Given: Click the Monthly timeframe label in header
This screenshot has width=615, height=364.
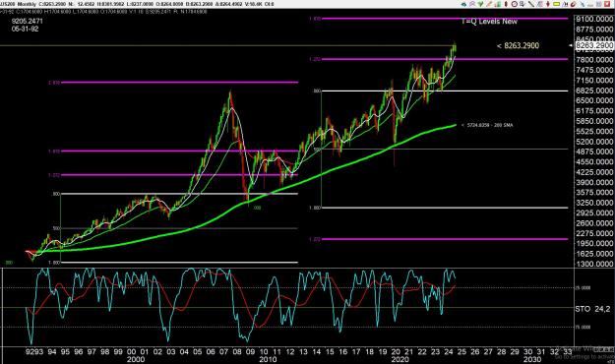Looking at the screenshot, I should point(27,4).
